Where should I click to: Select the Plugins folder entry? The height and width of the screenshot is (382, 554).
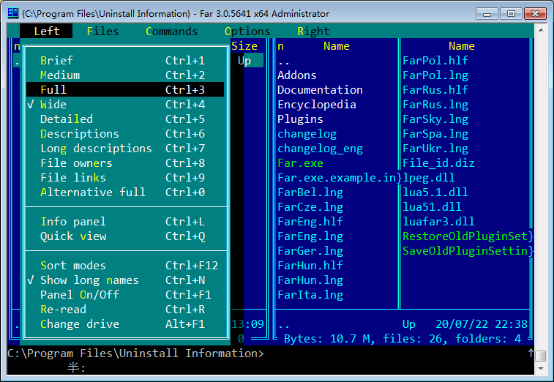(x=300, y=119)
